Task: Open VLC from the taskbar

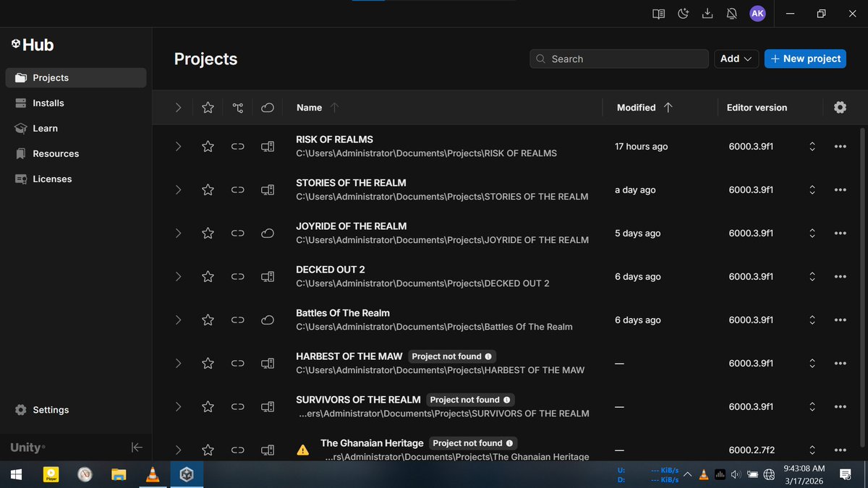Action: [x=153, y=474]
